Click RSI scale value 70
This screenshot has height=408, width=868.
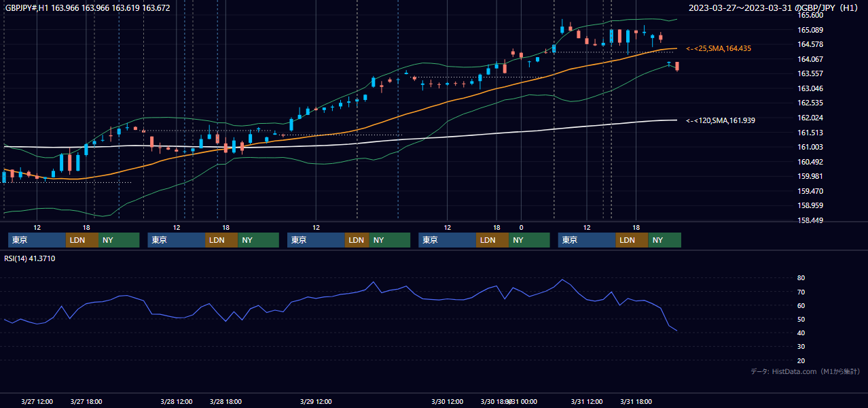[x=801, y=292]
